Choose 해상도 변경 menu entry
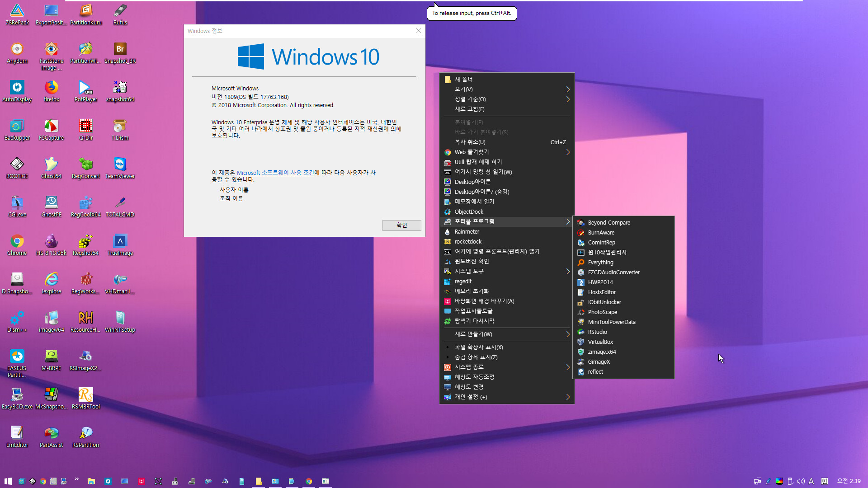Image resolution: width=868 pixels, height=488 pixels. pos(507,387)
